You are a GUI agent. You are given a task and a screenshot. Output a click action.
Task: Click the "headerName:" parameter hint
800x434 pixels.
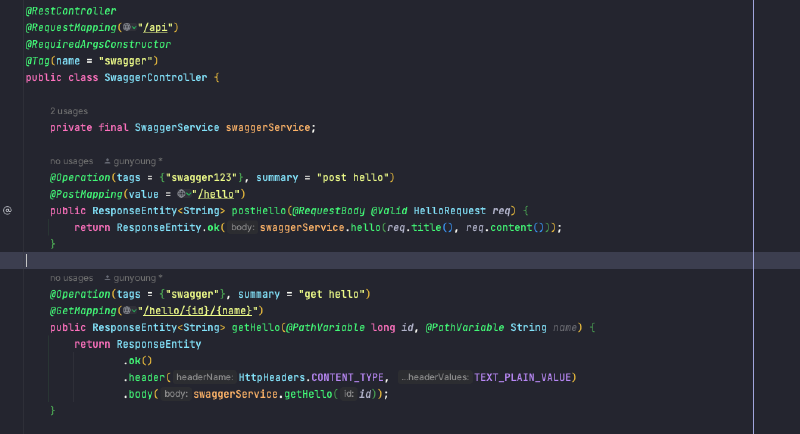(205, 377)
